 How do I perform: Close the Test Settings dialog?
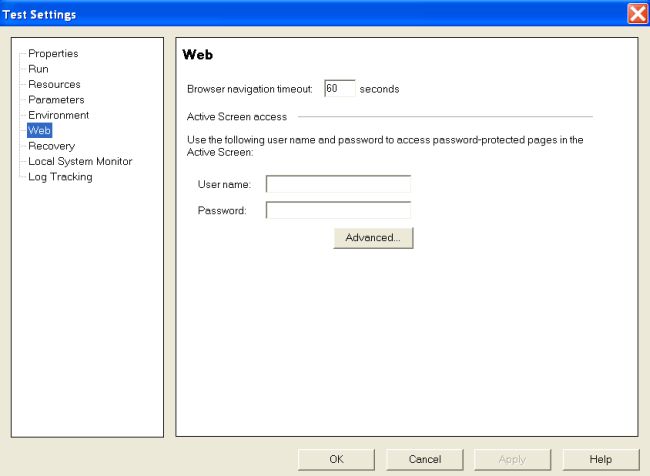[637, 14]
